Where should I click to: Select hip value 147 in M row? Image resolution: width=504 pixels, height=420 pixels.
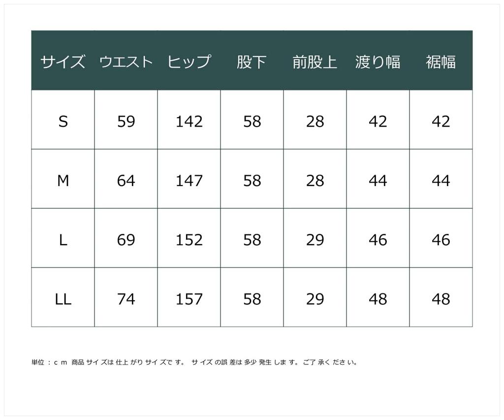(x=189, y=181)
